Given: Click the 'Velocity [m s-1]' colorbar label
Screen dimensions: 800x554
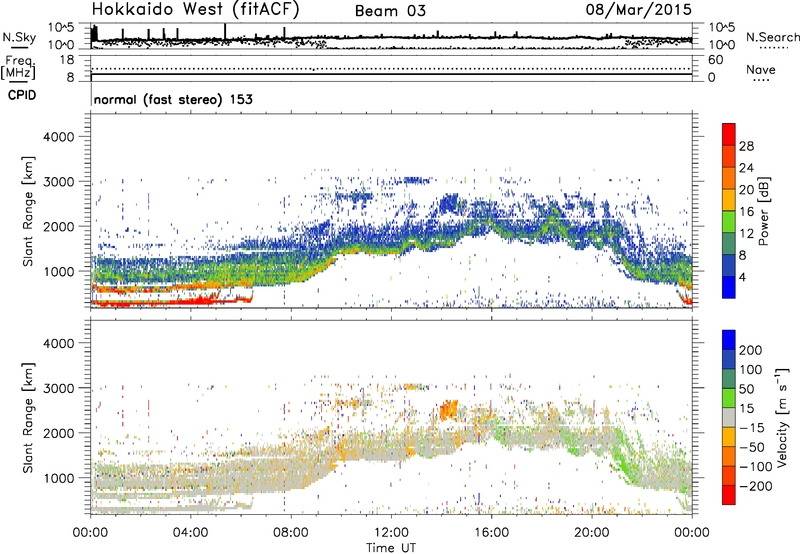Looking at the screenshot, I should [782, 417].
